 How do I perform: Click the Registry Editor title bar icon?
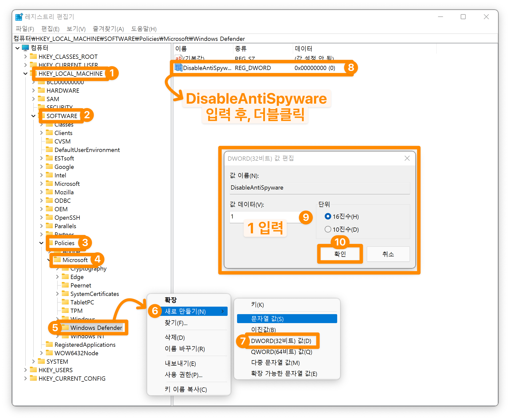19,17
